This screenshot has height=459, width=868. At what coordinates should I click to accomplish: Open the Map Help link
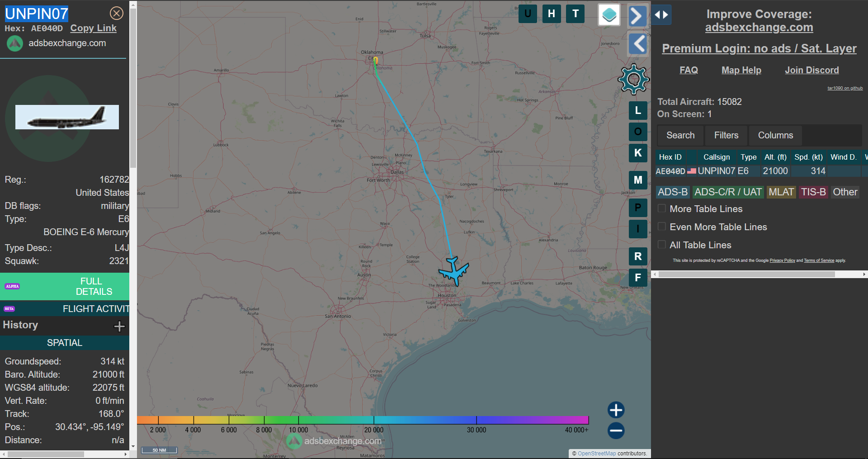pyautogui.click(x=741, y=70)
